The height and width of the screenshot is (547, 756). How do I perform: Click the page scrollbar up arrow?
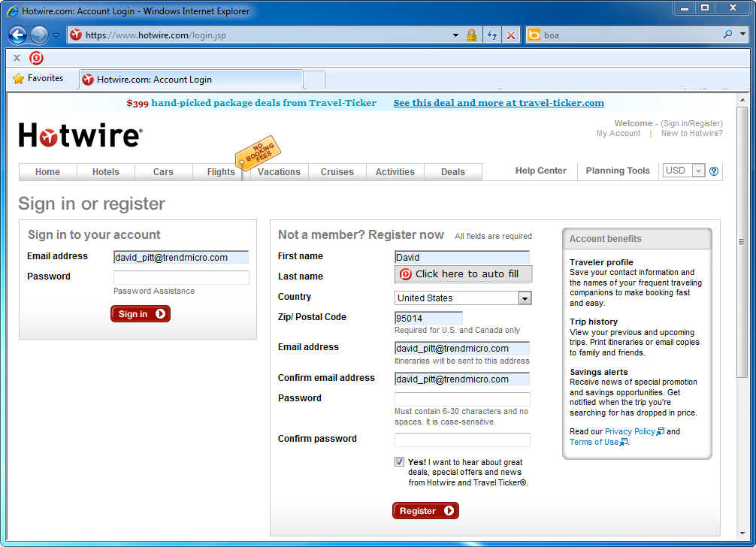742,100
